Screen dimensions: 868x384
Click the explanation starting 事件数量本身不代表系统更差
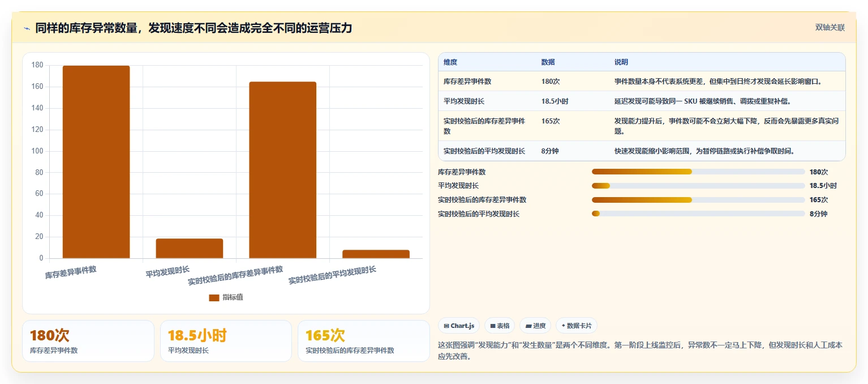point(718,82)
